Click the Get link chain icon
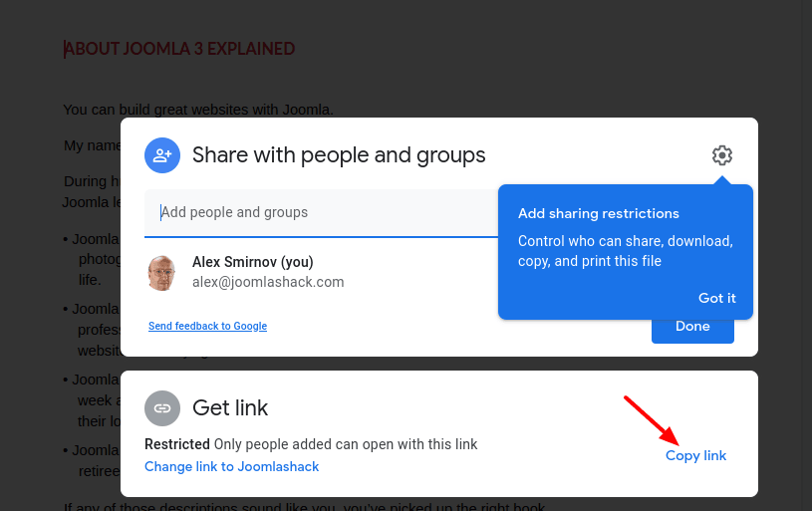This screenshot has width=812, height=511. (x=162, y=408)
